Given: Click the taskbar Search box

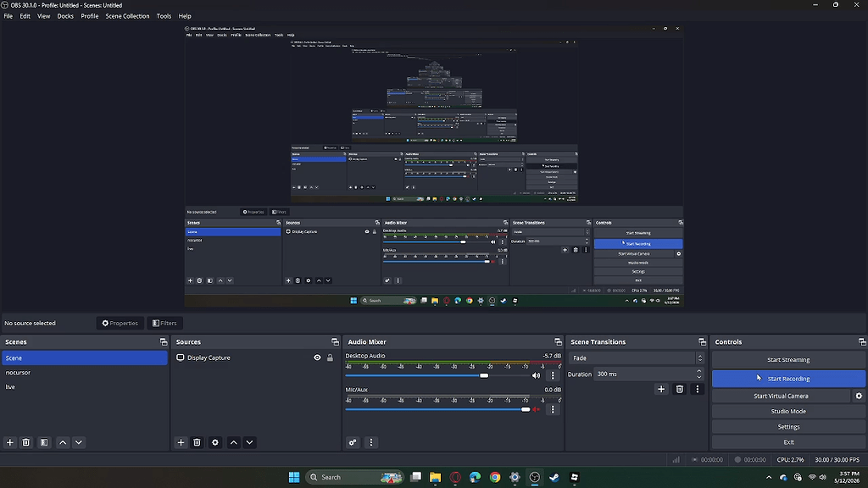Looking at the screenshot, I should point(354,477).
